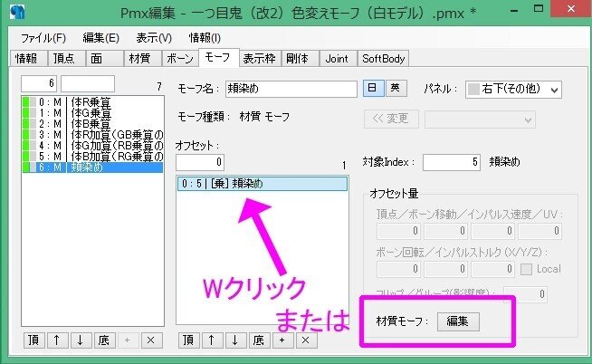Image resolution: width=592 pixels, height=364 pixels.
Task: Select morph row 1 : M 体G乗算
Action: coord(92,113)
